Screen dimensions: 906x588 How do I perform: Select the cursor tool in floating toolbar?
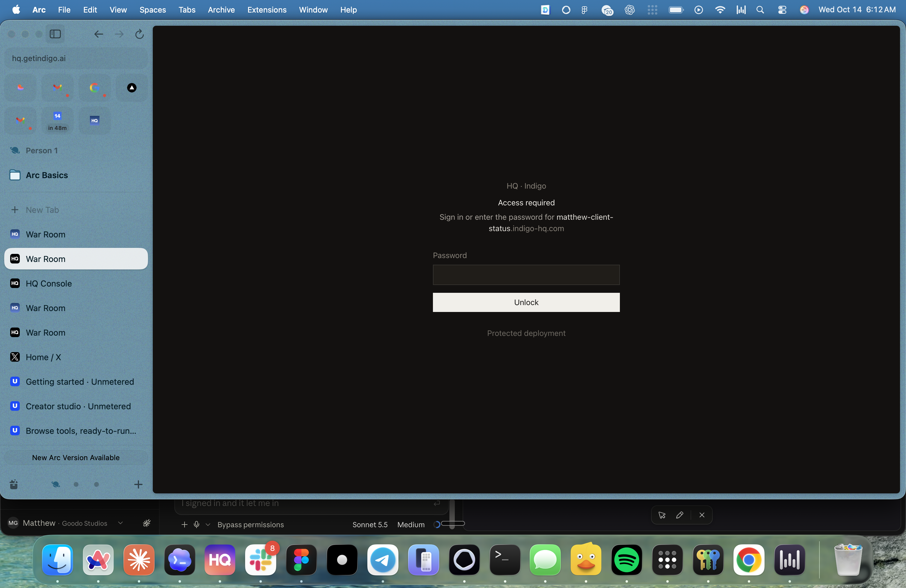(x=662, y=515)
